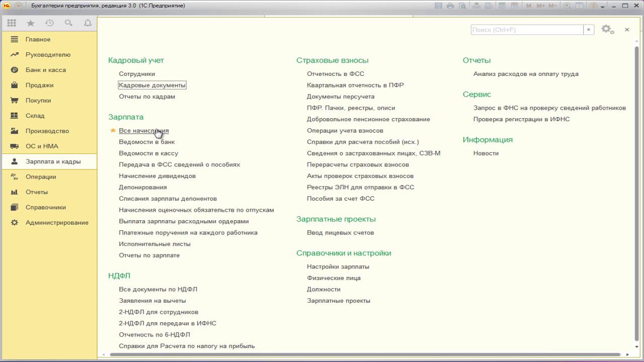The image size is (644, 362).
Task: Open Заявления на вычеты
Action: click(152, 301)
